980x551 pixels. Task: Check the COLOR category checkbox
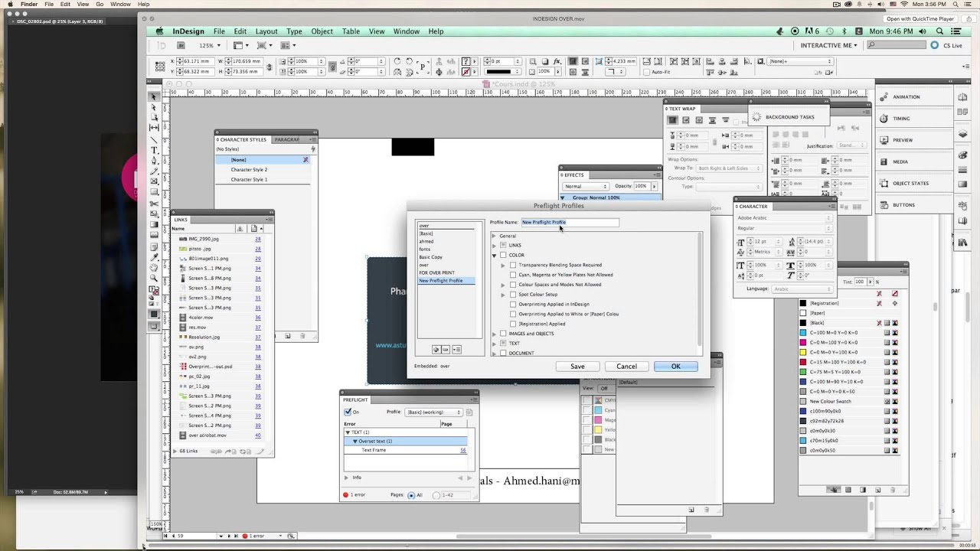[503, 255]
